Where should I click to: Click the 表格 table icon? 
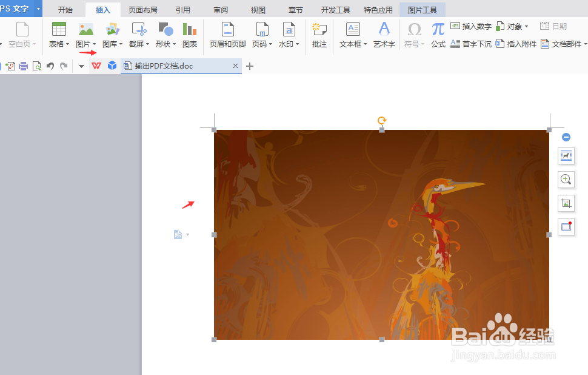tap(59, 29)
